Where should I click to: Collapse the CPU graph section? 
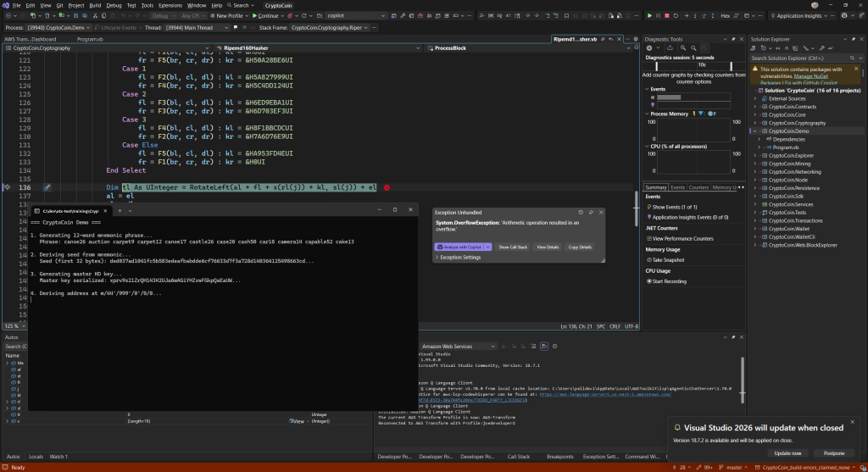click(647, 147)
